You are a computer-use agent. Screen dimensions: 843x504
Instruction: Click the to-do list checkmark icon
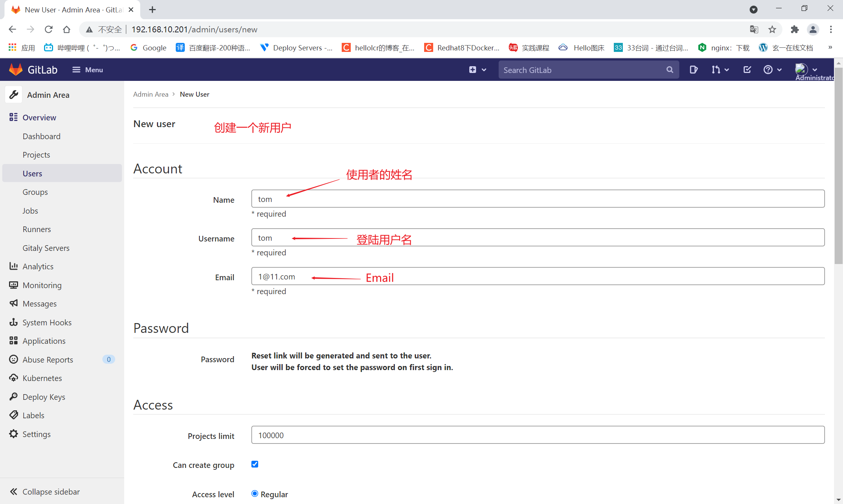coord(747,70)
